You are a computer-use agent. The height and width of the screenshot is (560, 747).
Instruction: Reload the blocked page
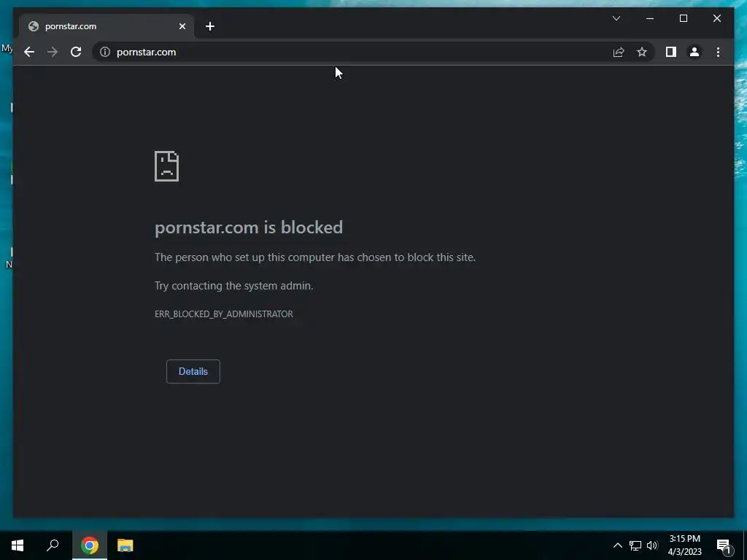coord(76,52)
